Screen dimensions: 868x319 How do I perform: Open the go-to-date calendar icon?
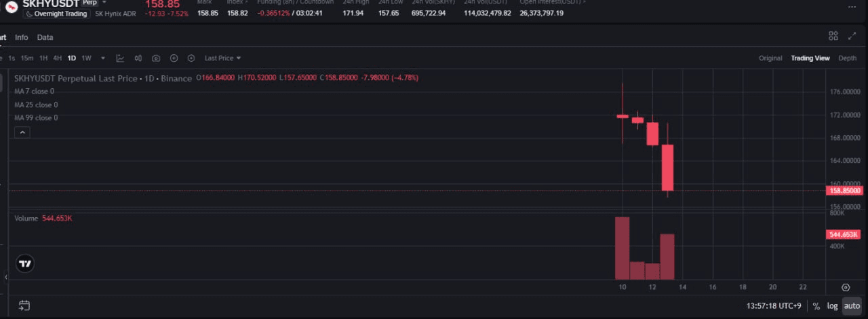(24, 305)
